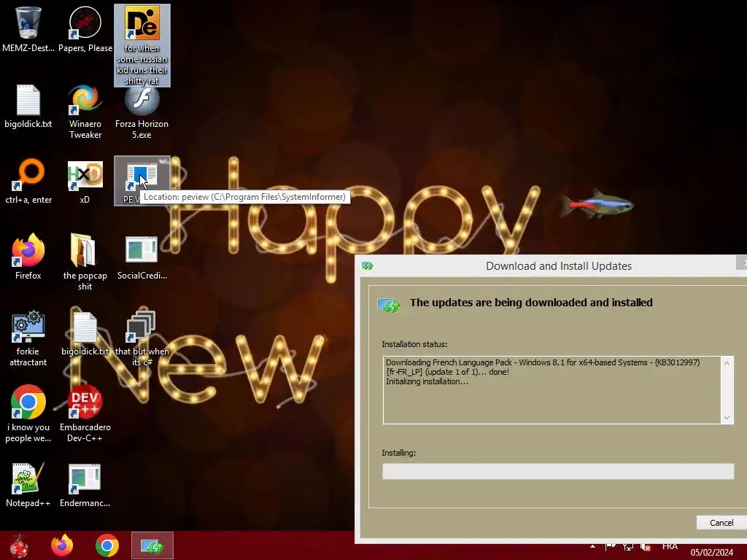The image size is (747, 560).
Task: Open the 05/02/2024 taskbar date
Action: pos(712,553)
